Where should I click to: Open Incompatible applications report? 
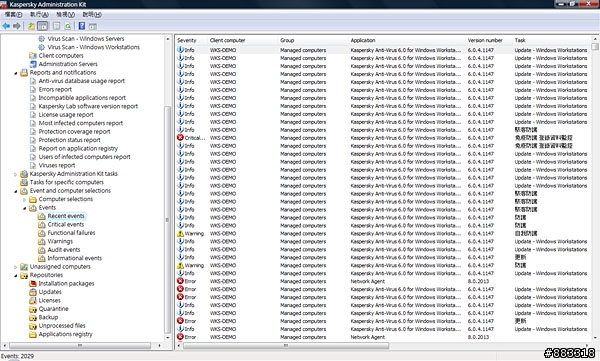pyautogui.click(x=82, y=98)
